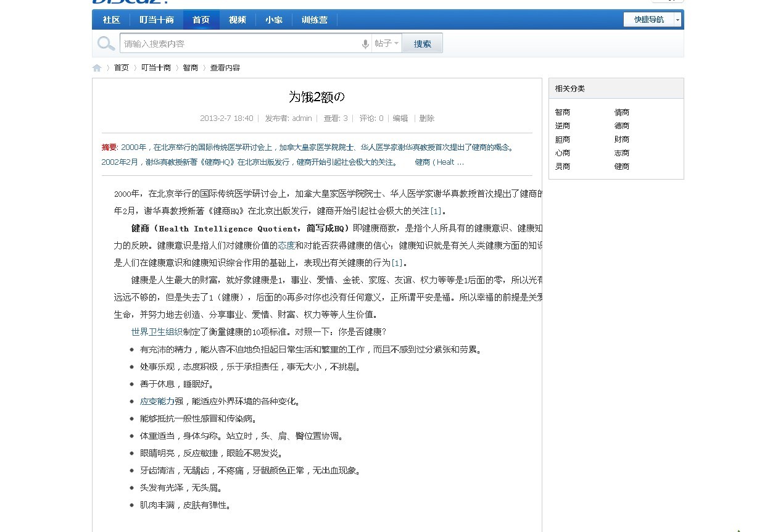Click the 相关分类 panel header
Viewport: 770px width, 532px height.
click(x=616, y=88)
